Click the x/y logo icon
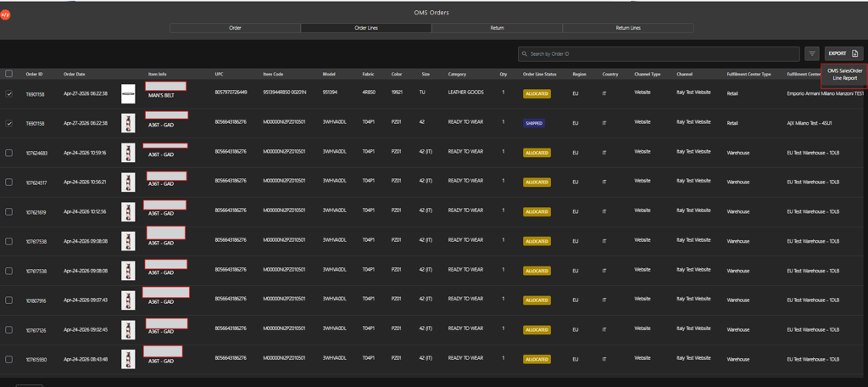This screenshot has width=868, height=387. pos(5,15)
